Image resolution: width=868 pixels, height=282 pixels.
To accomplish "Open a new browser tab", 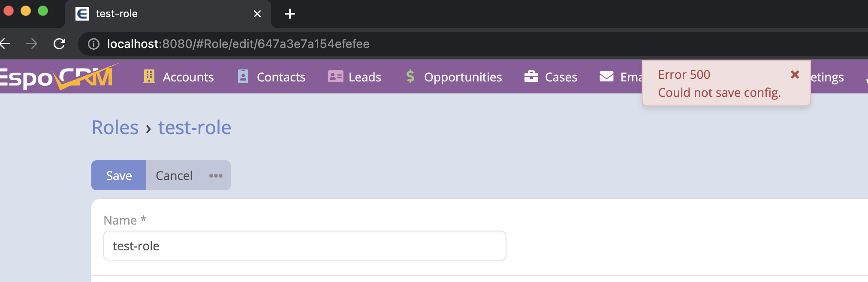I will tap(290, 14).
